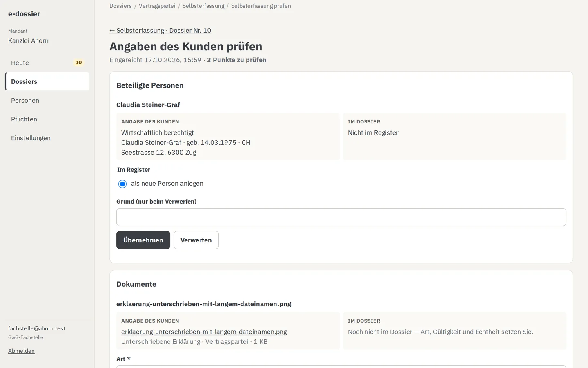Click the Kanzlei Ahorn mandant name
This screenshot has width=588, height=368.
point(28,40)
